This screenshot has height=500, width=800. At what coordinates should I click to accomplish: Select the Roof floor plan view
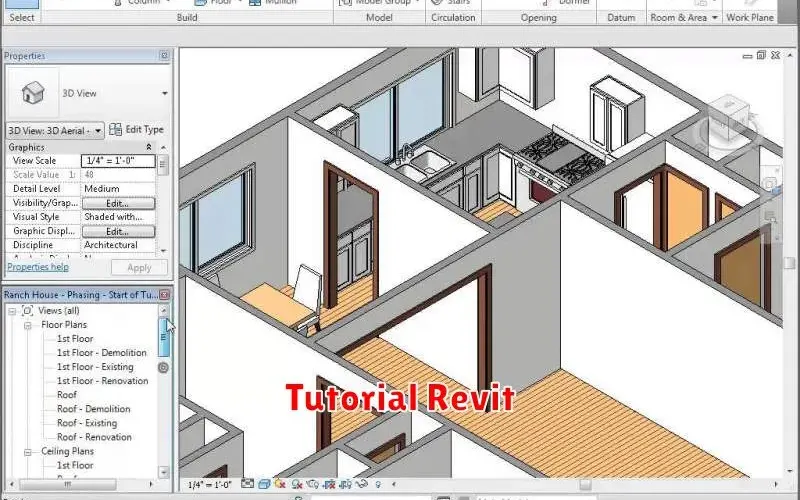point(67,395)
